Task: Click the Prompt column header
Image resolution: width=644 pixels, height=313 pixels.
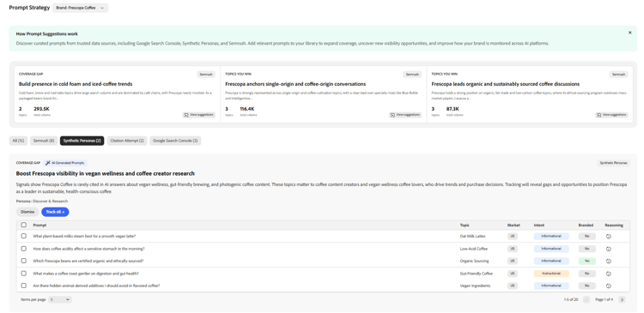Action: [x=39, y=226]
